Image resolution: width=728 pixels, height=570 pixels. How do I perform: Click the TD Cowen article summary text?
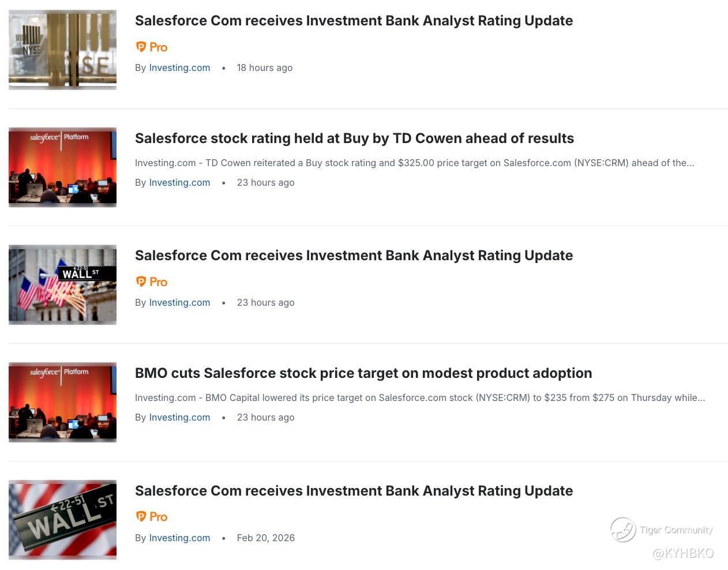414,163
